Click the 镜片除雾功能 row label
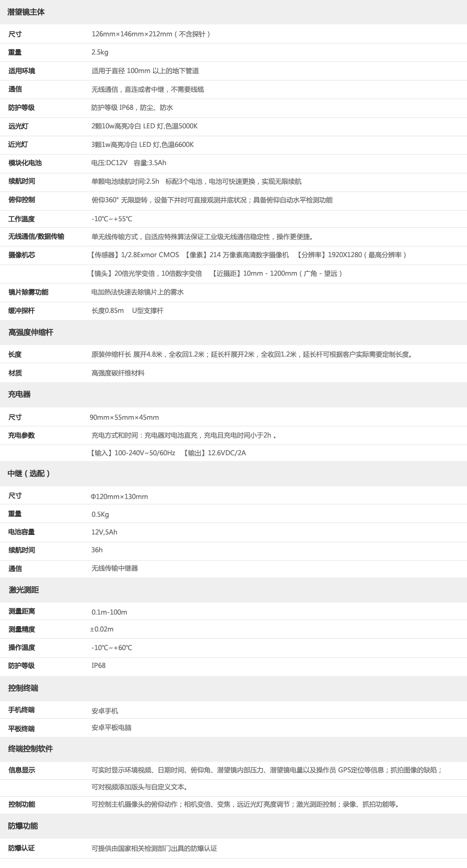Viewport: 467px width, 868px height. click(28, 292)
